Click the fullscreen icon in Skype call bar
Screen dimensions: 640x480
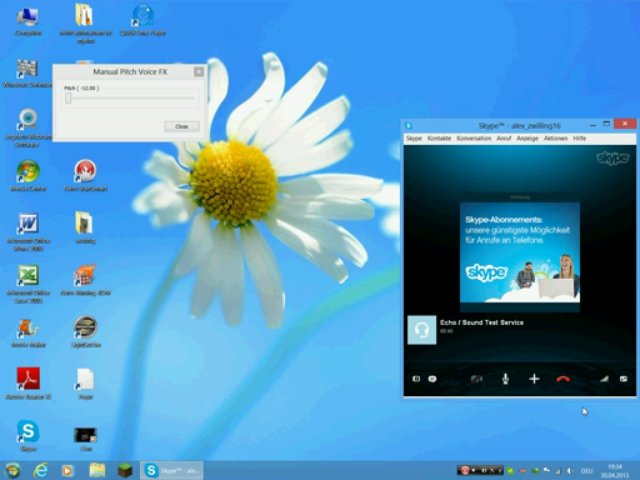tap(624, 379)
